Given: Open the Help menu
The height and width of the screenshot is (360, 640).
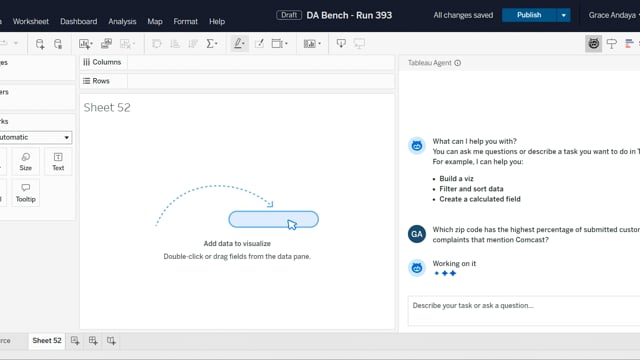Looking at the screenshot, I should 217,21.
